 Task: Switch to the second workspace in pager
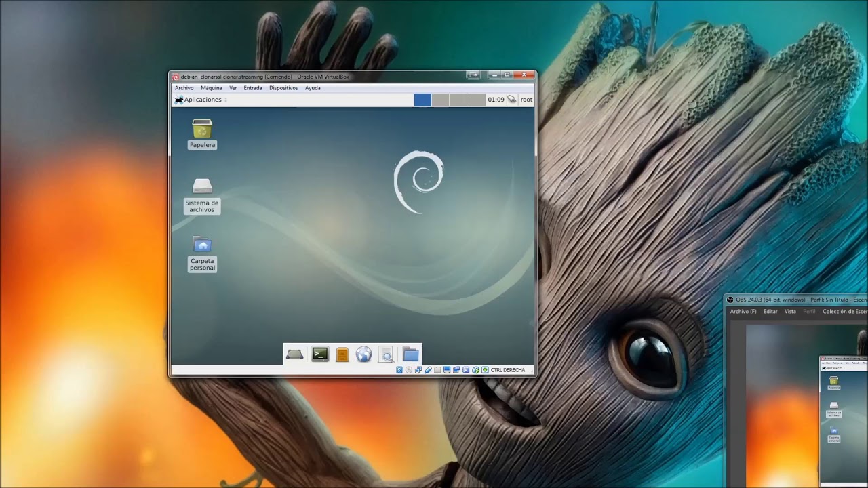(440, 100)
